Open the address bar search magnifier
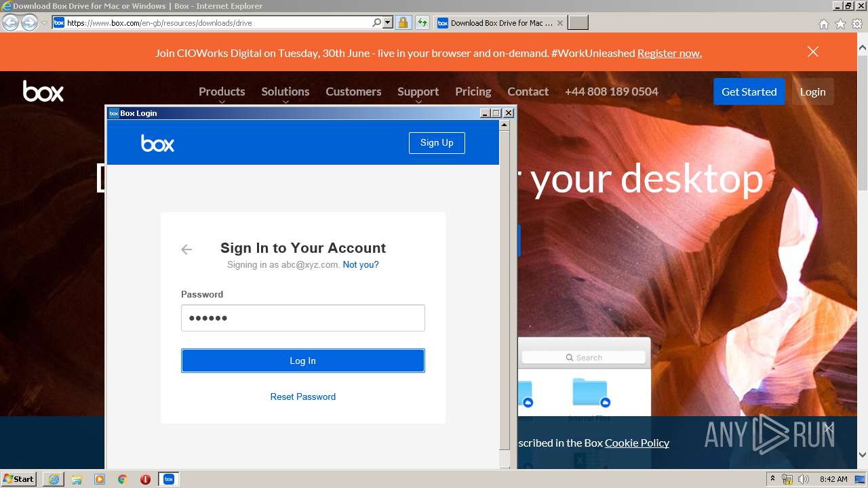The image size is (868, 488). pos(376,23)
